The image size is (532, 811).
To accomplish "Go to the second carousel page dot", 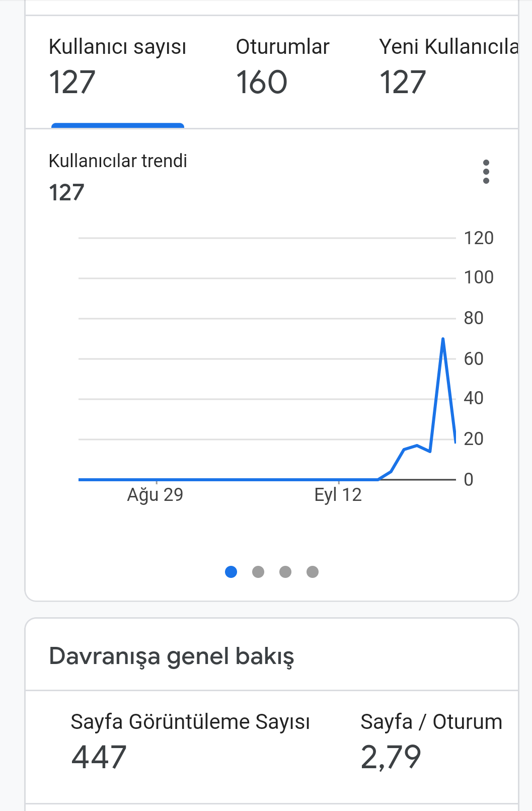I will point(258,572).
